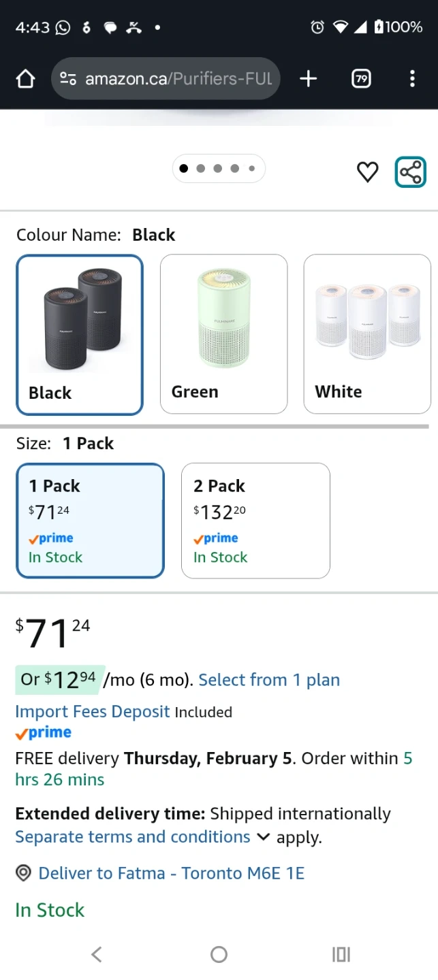This screenshot has height=980, width=438.
Task: Open the tab switcher showing 79 tabs
Action: click(361, 79)
